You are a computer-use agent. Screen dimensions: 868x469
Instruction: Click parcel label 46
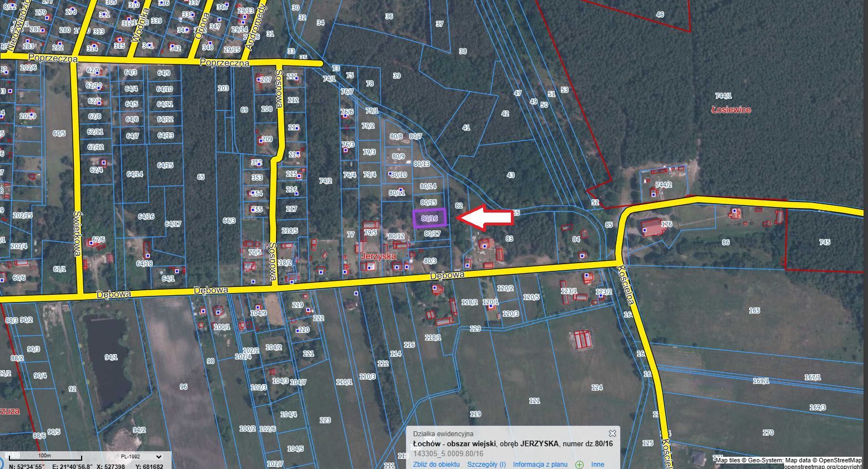(660, 14)
